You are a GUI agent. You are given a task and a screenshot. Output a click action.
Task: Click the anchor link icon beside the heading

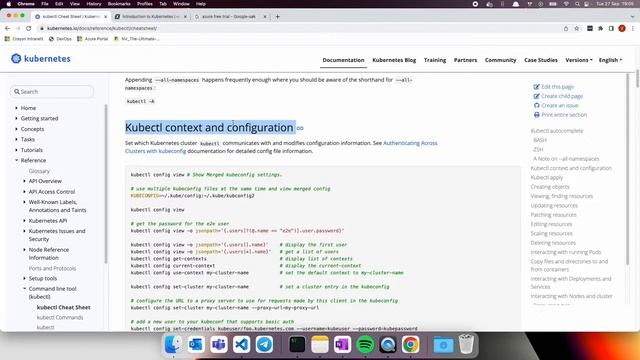(x=300, y=128)
